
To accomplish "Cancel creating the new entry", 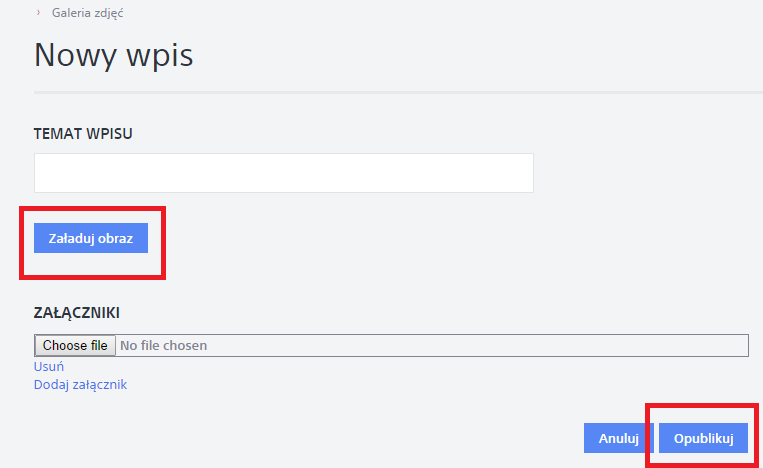I will tap(618, 438).
